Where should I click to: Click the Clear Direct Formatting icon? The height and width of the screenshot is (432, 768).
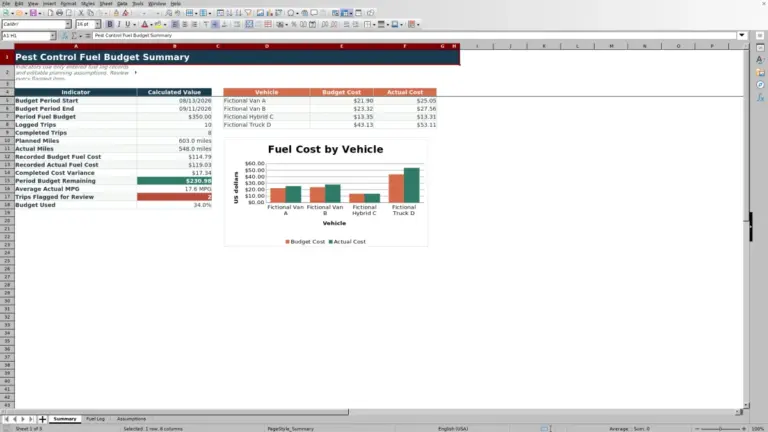125,13
